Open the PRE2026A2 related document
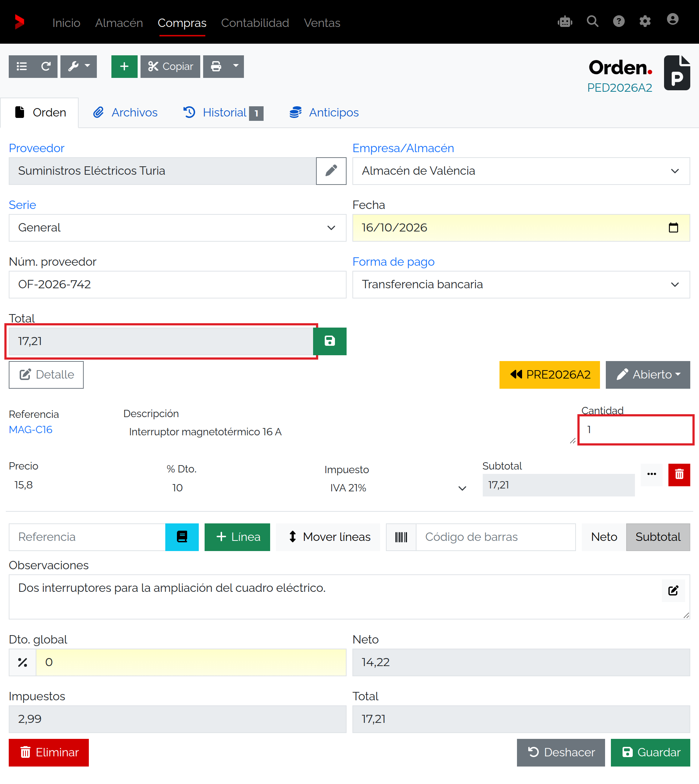This screenshot has width=699, height=784. point(549,375)
